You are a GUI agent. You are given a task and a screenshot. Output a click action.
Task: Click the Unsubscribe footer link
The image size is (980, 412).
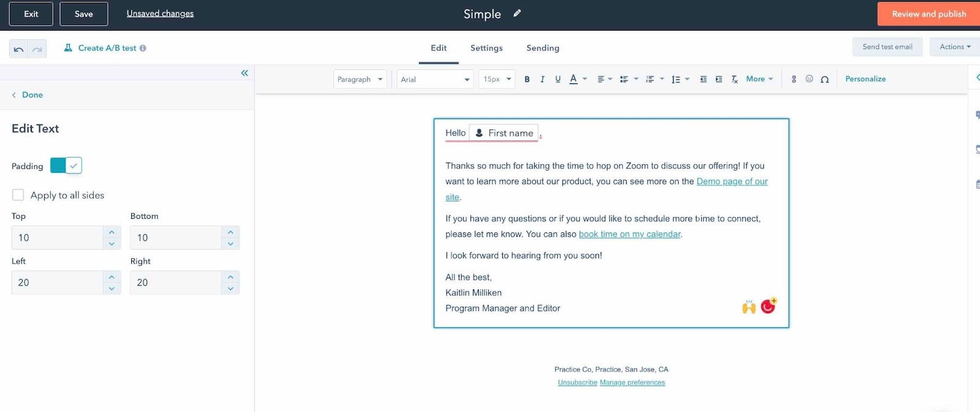click(578, 383)
